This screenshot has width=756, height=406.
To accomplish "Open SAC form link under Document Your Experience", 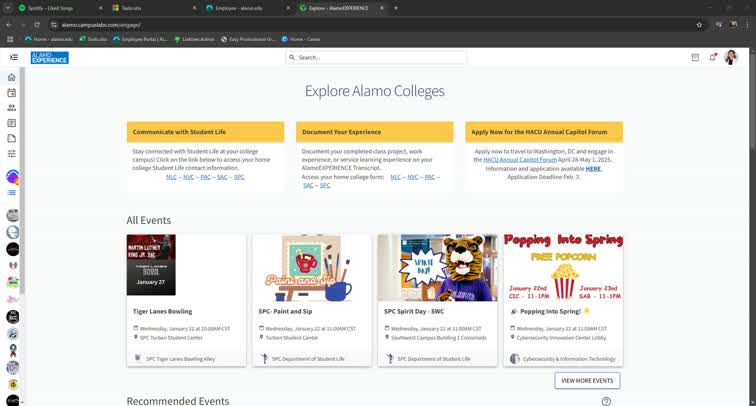I will (x=308, y=185).
